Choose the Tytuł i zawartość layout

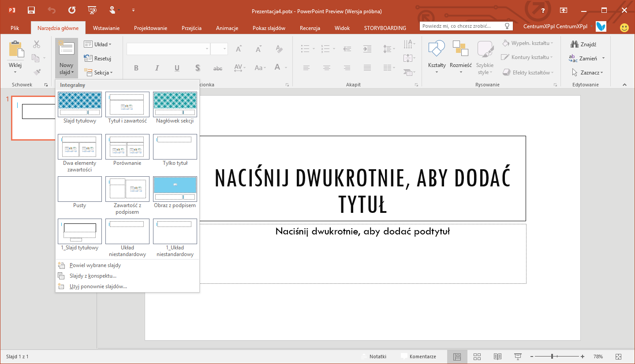pyautogui.click(x=127, y=104)
